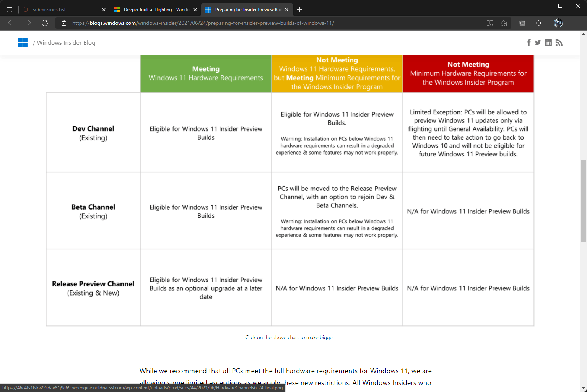Click the page vertical scrollbar thumb
The height and width of the screenshot is (392, 587).
point(583,201)
